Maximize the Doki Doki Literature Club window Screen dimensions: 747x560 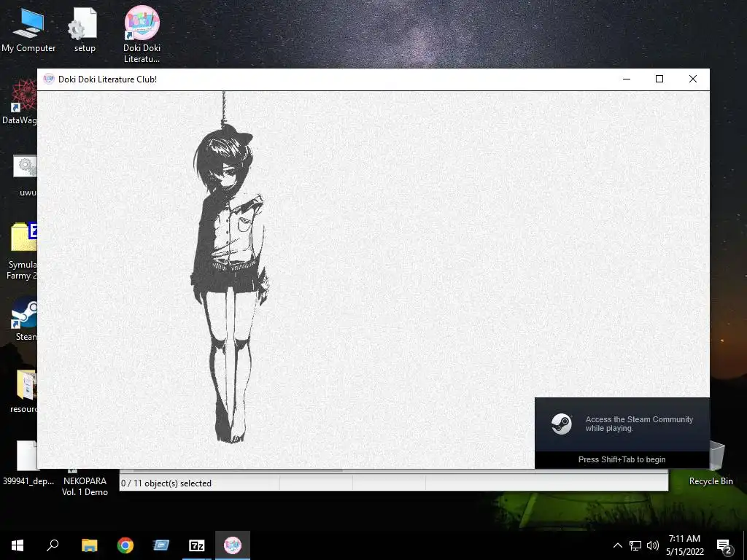(659, 79)
